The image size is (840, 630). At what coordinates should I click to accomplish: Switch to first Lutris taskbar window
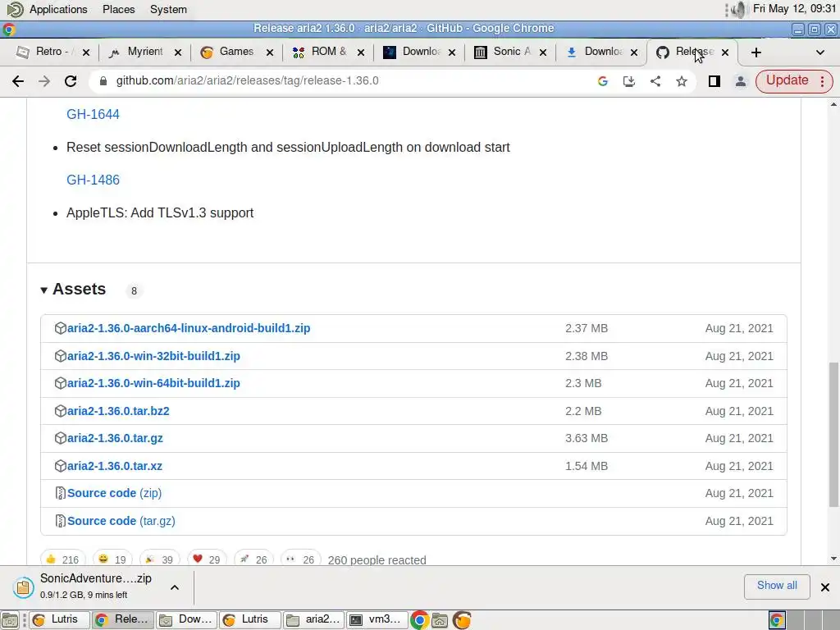click(58, 620)
